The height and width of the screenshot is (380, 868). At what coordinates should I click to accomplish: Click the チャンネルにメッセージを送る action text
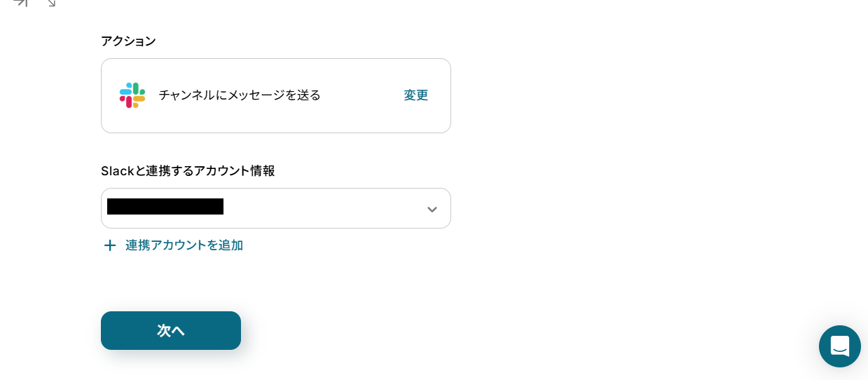239,95
